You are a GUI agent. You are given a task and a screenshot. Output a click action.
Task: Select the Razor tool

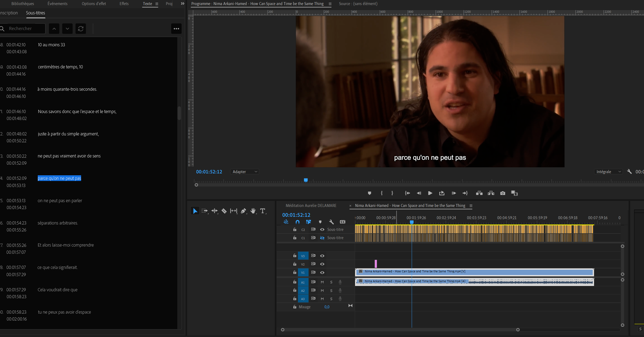224,211
